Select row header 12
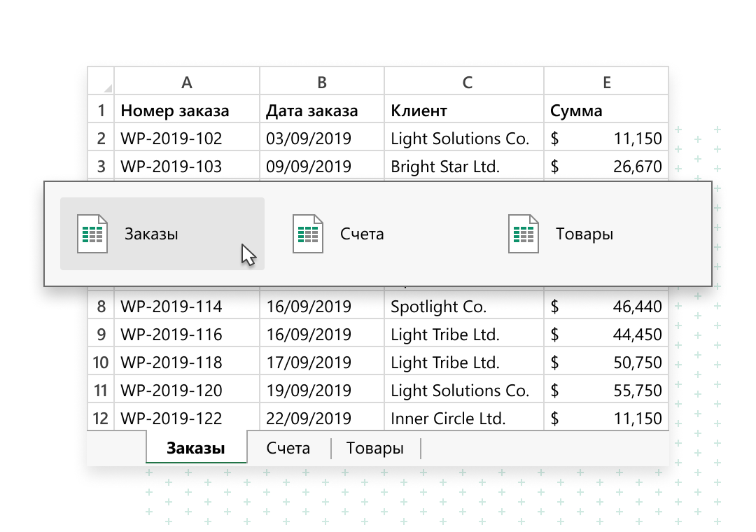The width and height of the screenshot is (756, 532). (x=101, y=418)
